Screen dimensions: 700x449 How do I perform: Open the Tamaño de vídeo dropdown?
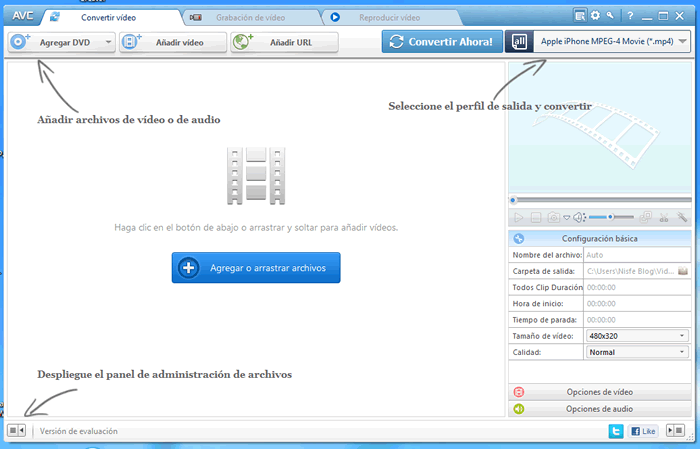(x=637, y=336)
